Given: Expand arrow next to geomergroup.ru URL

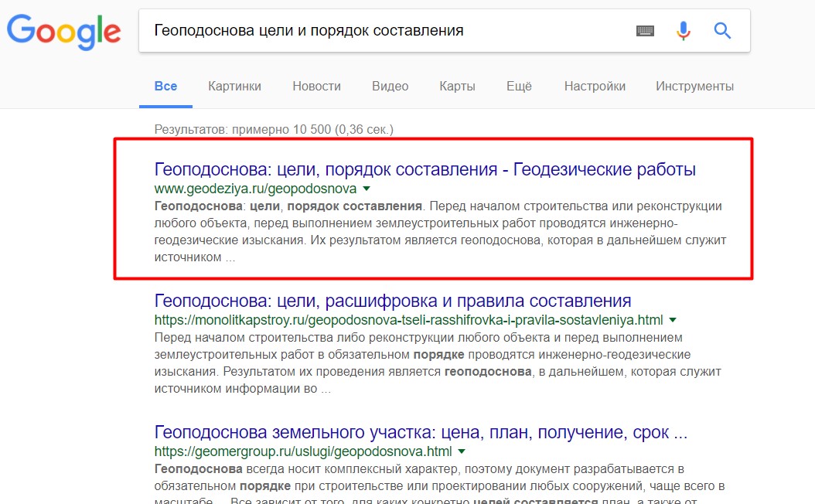Looking at the screenshot, I should pyautogui.click(x=462, y=451).
